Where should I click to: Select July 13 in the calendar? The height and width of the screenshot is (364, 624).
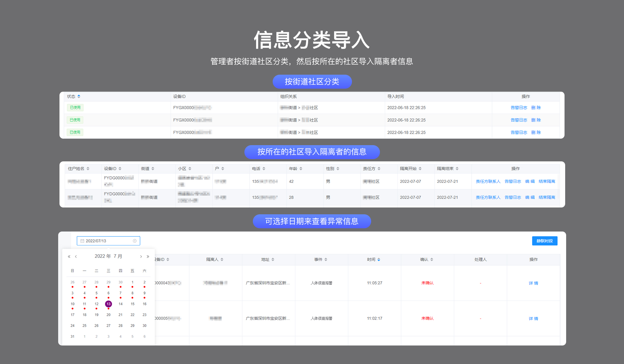coord(109,304)
